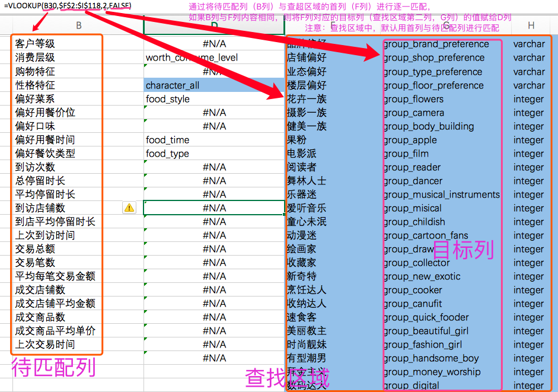This screenshot has width=558, height=392.
Task: Click the group_handsome_boy cell
Action: [x=443, y=358]
